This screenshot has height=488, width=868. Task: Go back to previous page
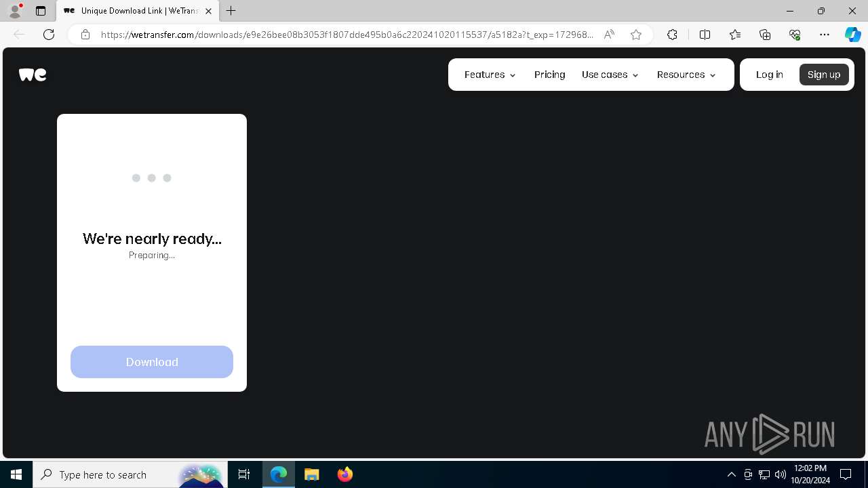(19, 35)
